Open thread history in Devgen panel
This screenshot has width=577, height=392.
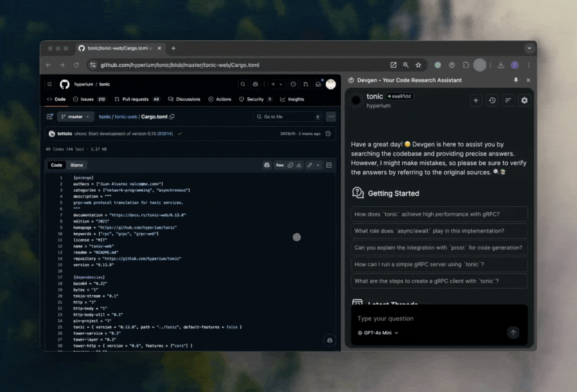492,100
